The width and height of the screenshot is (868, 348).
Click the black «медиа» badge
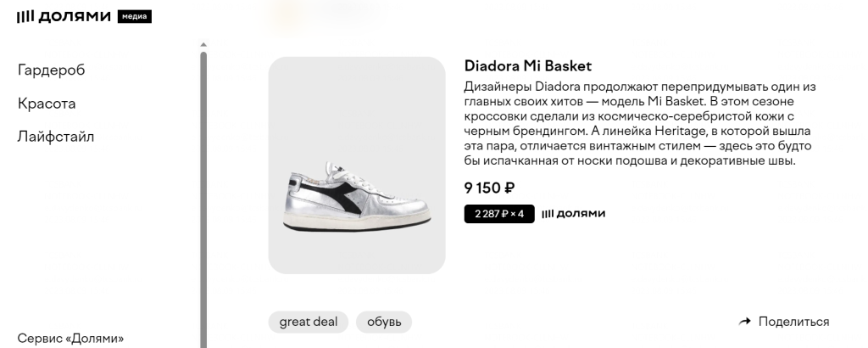point(135,17)
